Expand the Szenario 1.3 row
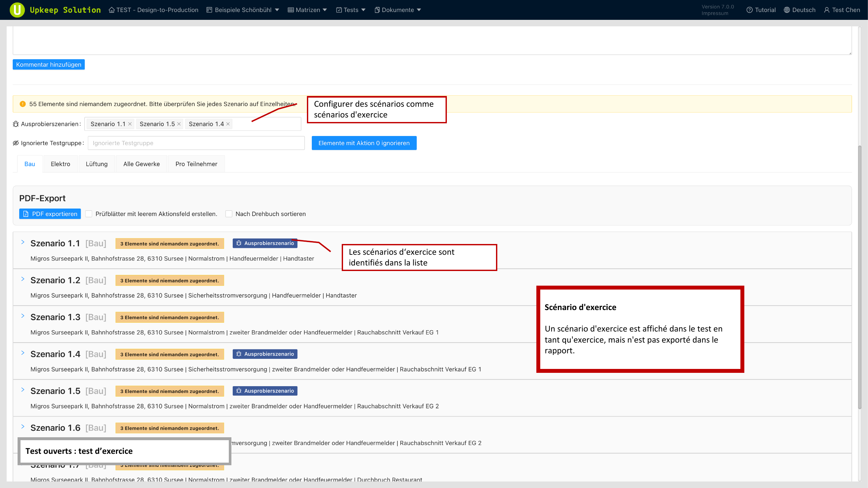The image size is (868, 488). (x=22, y=316)
